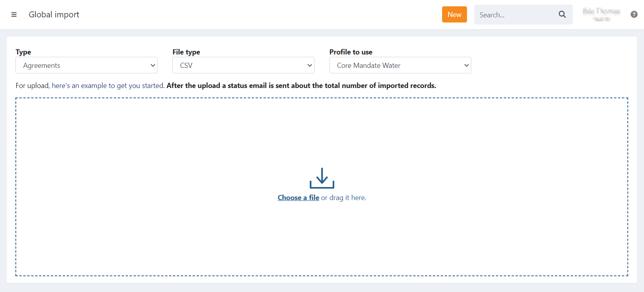Open the user account menu in header
This screenshot has height=292, width=644.
[x=601, y=15]
